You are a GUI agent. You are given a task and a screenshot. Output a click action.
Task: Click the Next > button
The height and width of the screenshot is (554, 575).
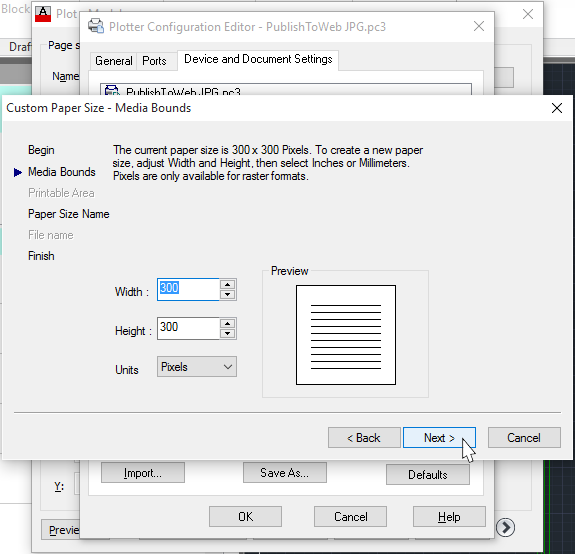pyautogui.click(x=439, y=437)
